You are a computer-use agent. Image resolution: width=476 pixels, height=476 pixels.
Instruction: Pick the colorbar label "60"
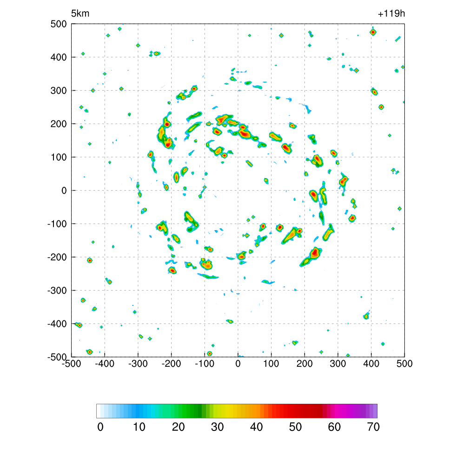(x=334, y=427)
